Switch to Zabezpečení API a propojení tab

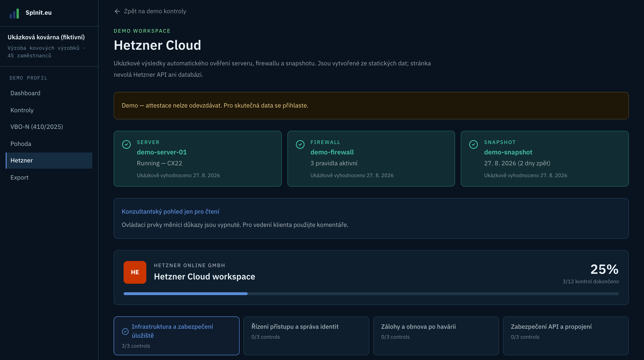[x=566, y=336]
